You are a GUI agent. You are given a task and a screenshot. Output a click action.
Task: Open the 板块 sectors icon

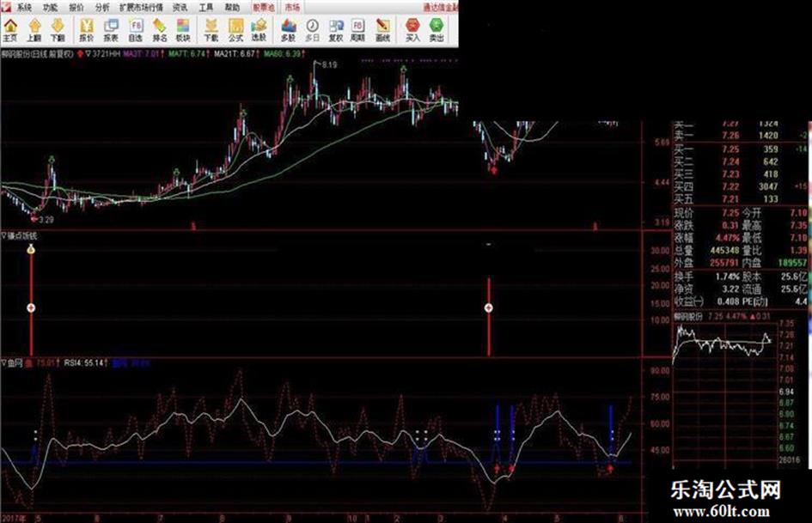[x=183, y=30]
